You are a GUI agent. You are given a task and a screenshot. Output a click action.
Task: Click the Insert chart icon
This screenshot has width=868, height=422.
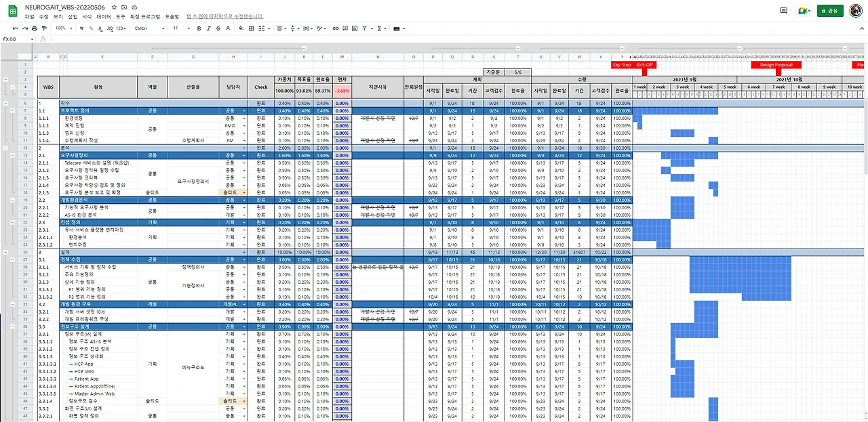(x=355, y=28)
